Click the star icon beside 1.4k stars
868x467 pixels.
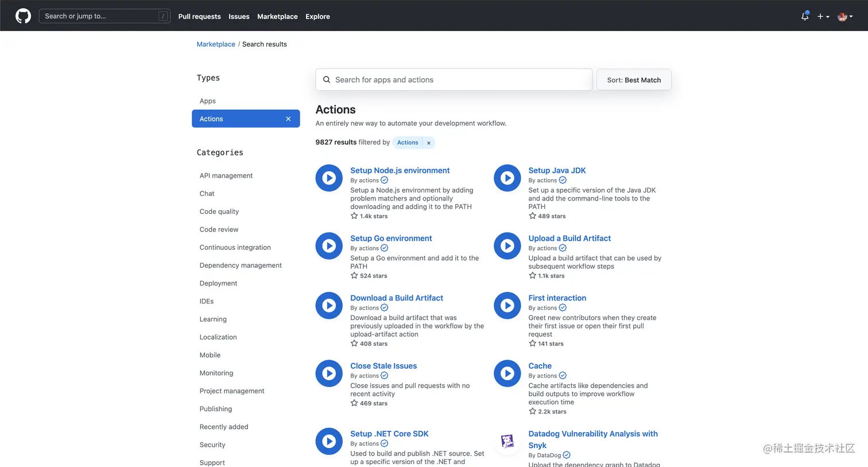[x=354, y=216]
